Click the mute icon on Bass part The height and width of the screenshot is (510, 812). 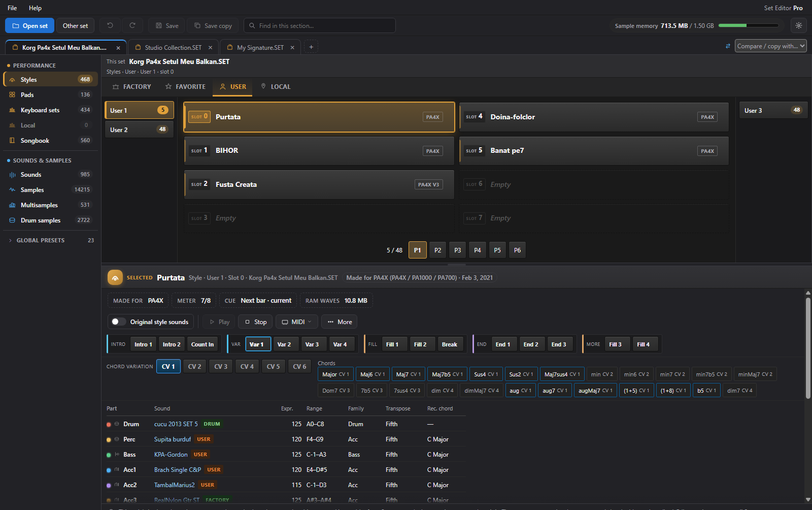pos(117,455)
